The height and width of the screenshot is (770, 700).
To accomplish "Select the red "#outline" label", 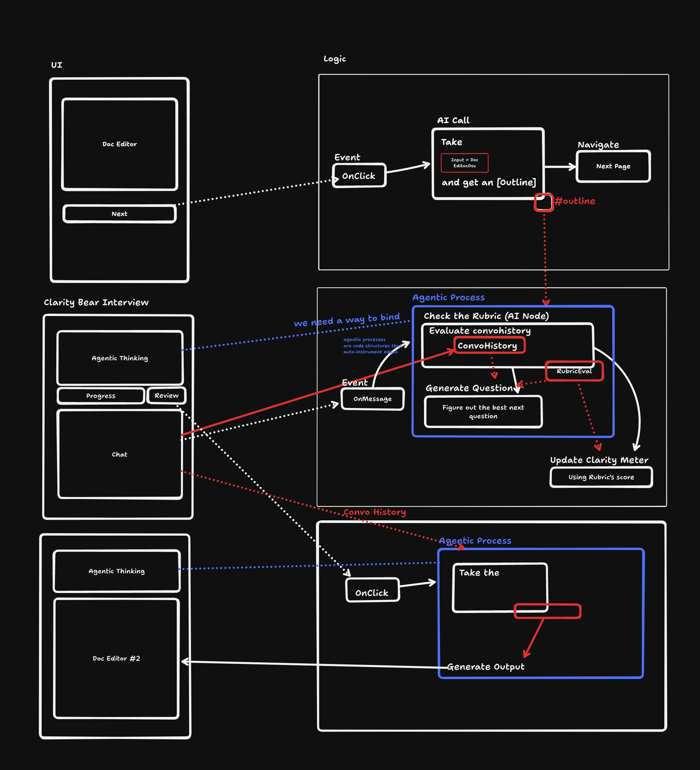I will pyautogui.click(x=575, y=201).
